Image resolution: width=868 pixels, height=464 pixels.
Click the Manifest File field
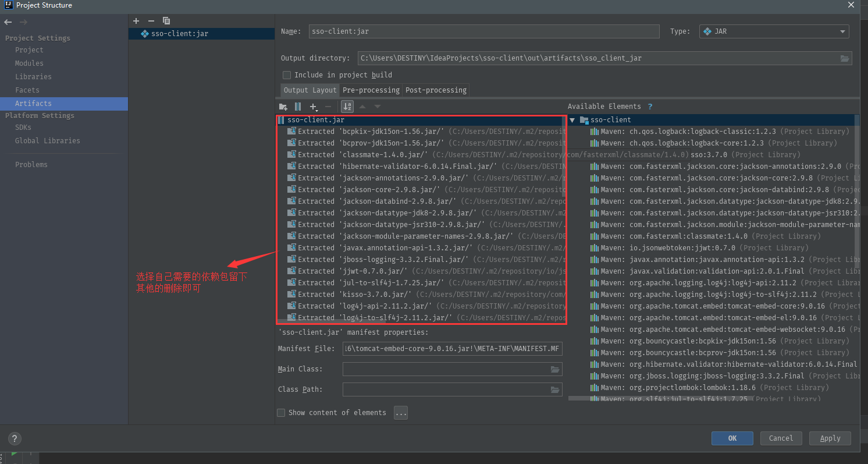tap(453, 349)
